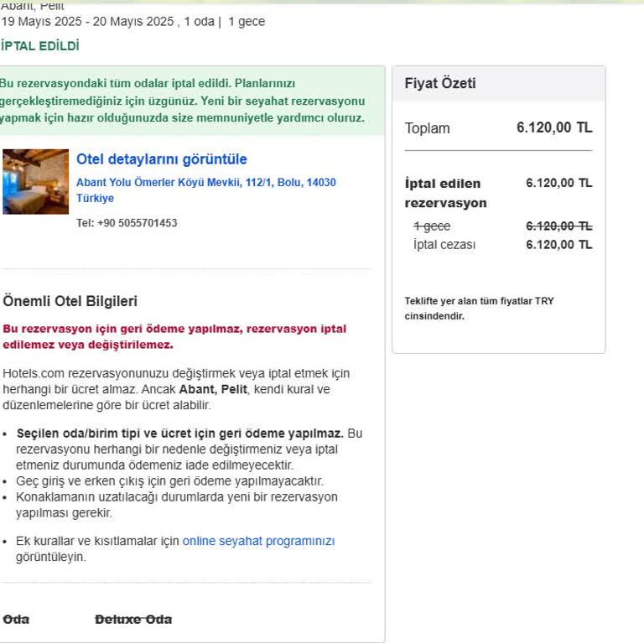Click the struck-through 'Oda' label
Screen dimensions: 644x644
click(16, 619)
